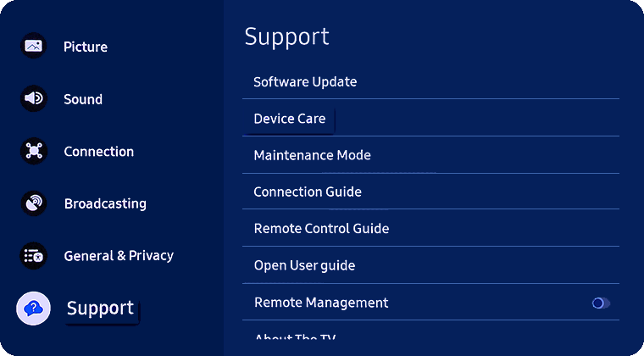The height and width of the screenshot is (356, 644).
Task: Open the Broadcasting menu label
Action: point(105,203)
